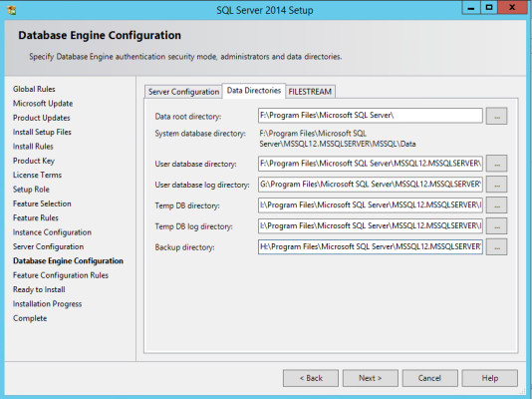Select Instance Configuration step
The height and width of the screenshot is (399, 532).
[52, 232]
